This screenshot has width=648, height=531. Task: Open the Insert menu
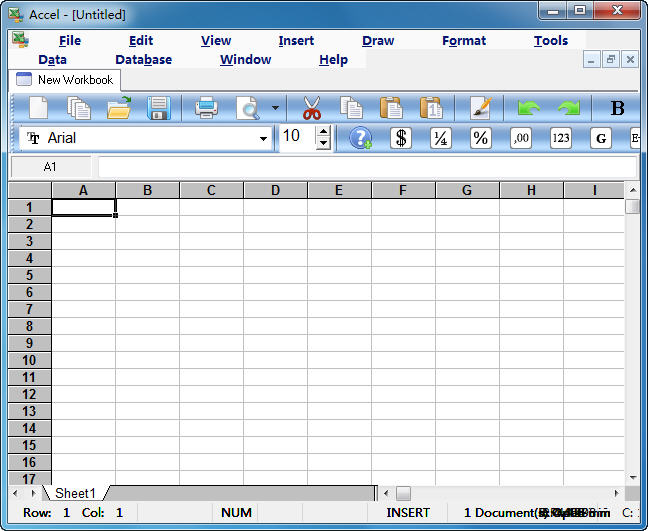tap(296, 41)
